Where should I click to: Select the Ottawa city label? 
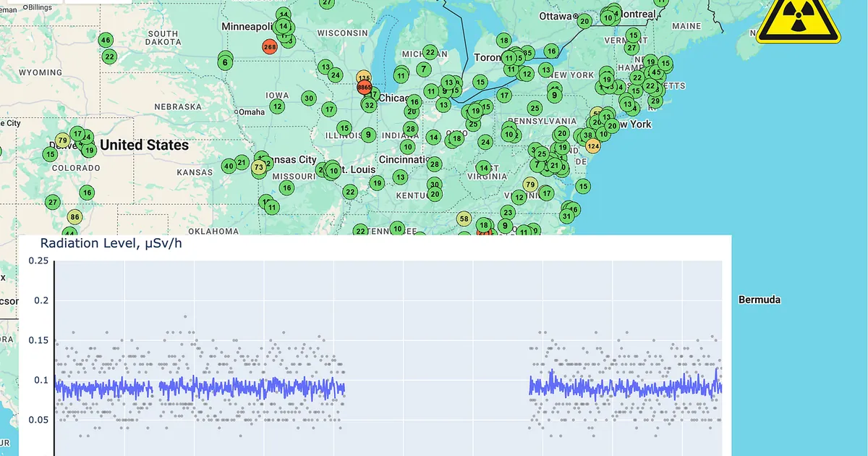(x=555, y=16)
